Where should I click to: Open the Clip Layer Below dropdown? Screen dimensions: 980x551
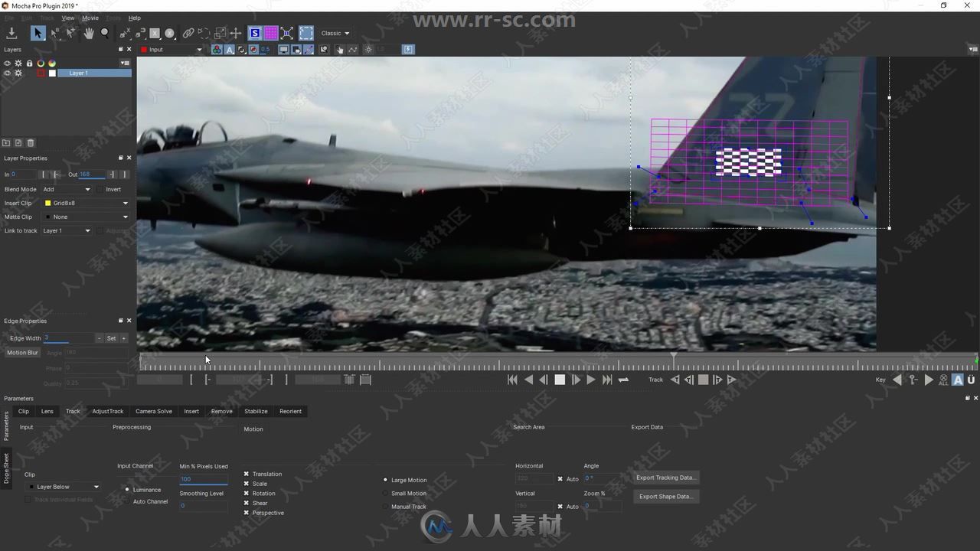(x=64, y=487)
